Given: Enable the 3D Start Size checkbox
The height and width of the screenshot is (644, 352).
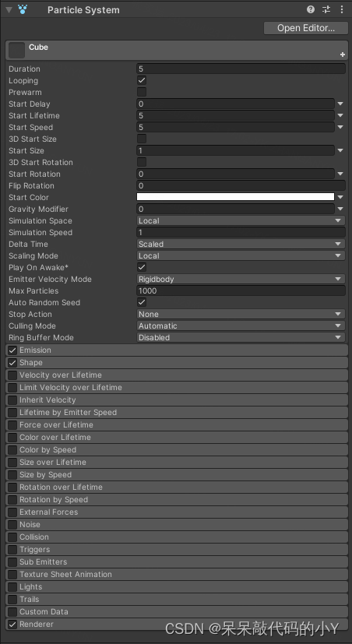Looking at the screenshot, I should (x=142, y=139).
